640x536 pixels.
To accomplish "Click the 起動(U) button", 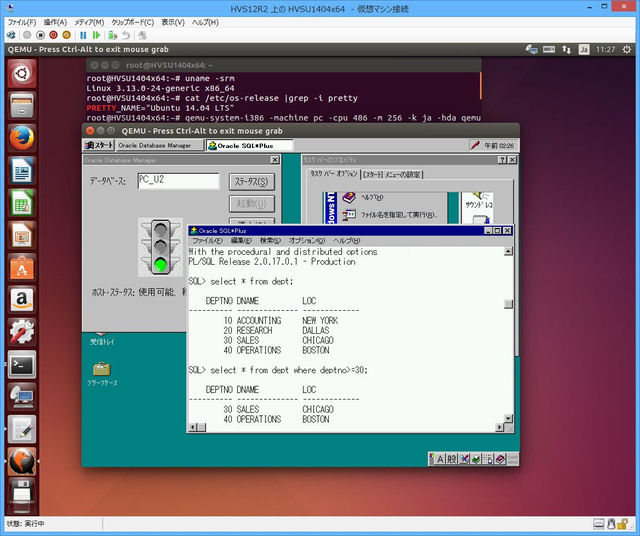I will tap(252, 204).
